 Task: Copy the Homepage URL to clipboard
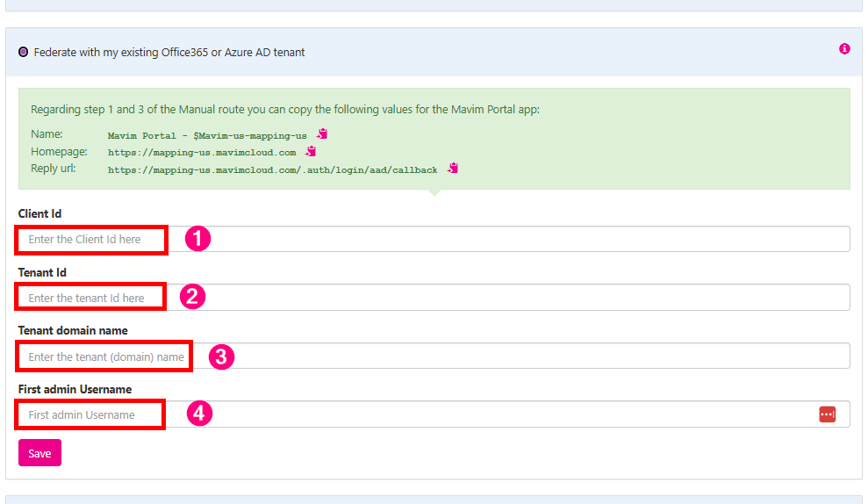pos(311,151)
